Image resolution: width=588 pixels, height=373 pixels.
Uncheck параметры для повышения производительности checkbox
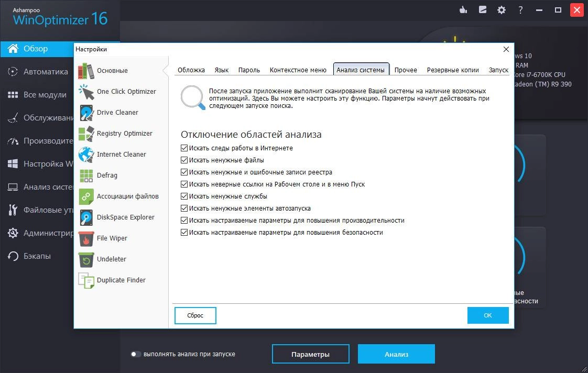[184, 221]
